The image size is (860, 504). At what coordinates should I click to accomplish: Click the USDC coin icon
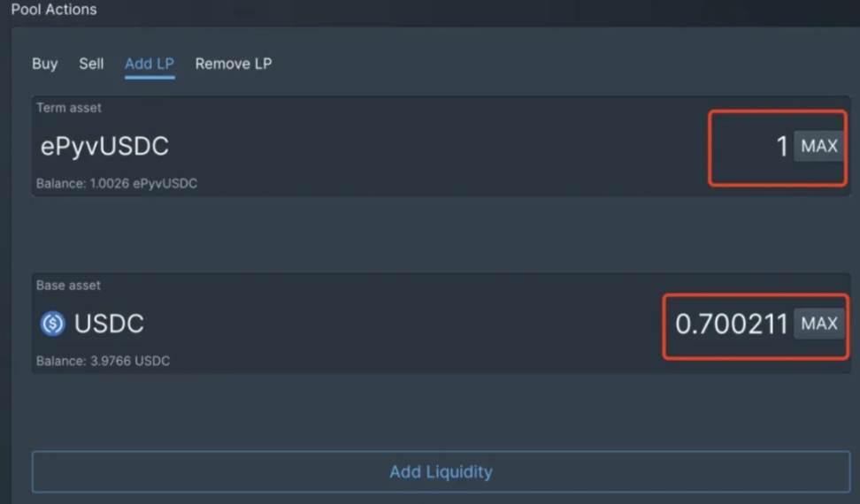pyautogui.click(x=53, y=324)
